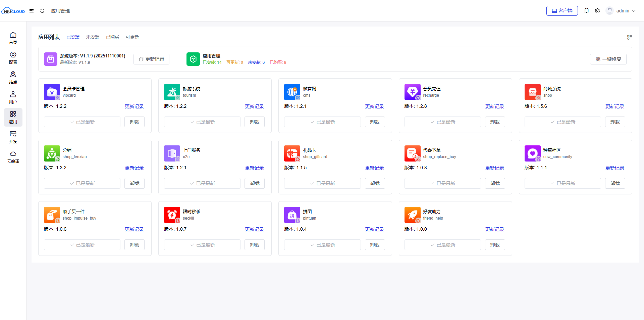Open system 更新记录 button beside system version

151,59
